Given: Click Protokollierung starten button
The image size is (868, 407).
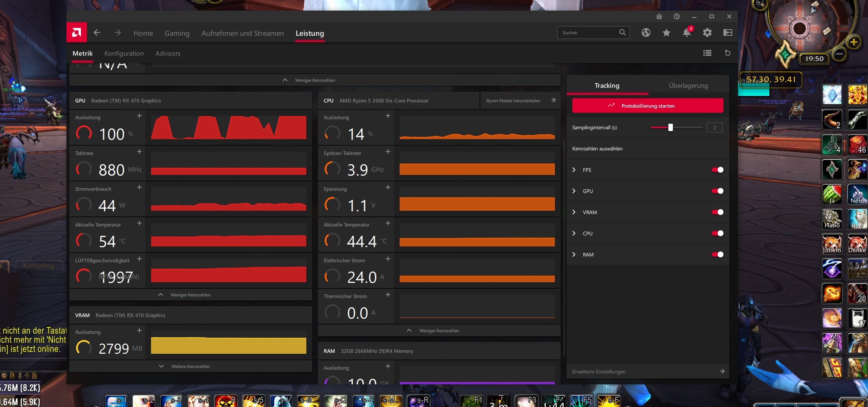Looking at the screenshot, I should tap(648, 106).
